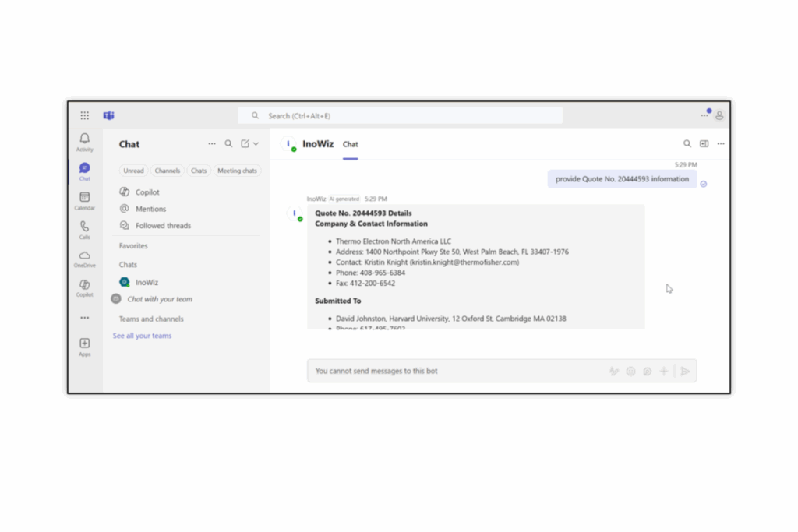
Task: Toggle the Meeting chats filter chip
Action: pos(237,171)
